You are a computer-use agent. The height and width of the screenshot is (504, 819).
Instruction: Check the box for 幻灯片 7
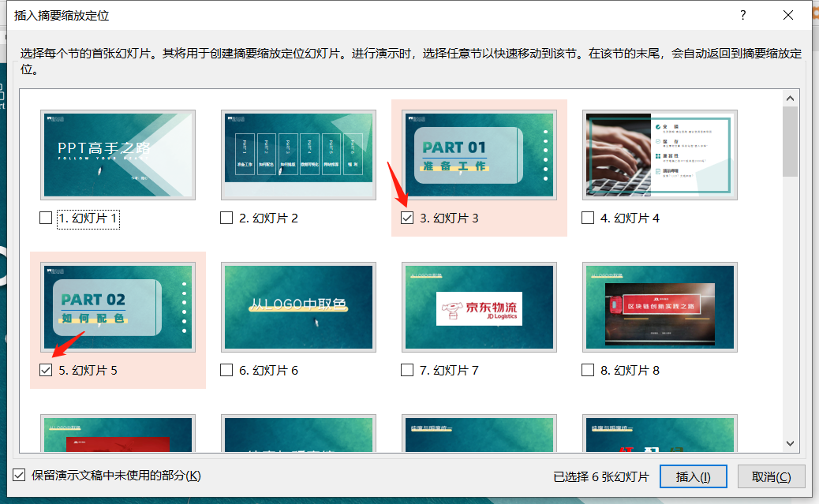(407, 370)
